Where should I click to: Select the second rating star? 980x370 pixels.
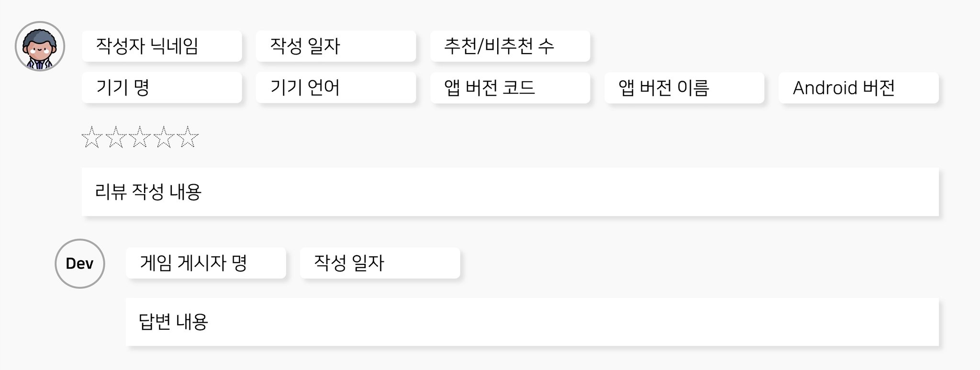coord(116,137)
